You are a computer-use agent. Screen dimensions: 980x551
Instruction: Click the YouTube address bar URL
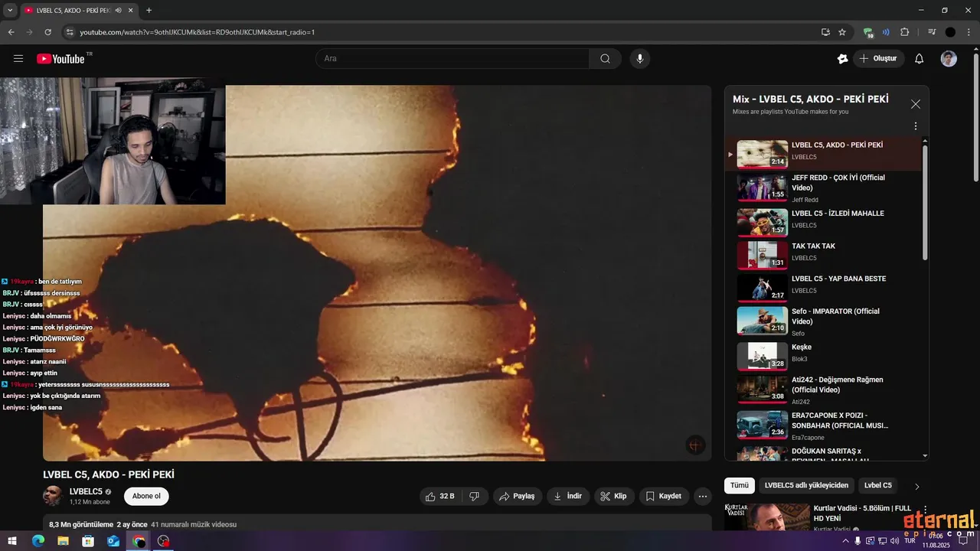coord(198,32)
